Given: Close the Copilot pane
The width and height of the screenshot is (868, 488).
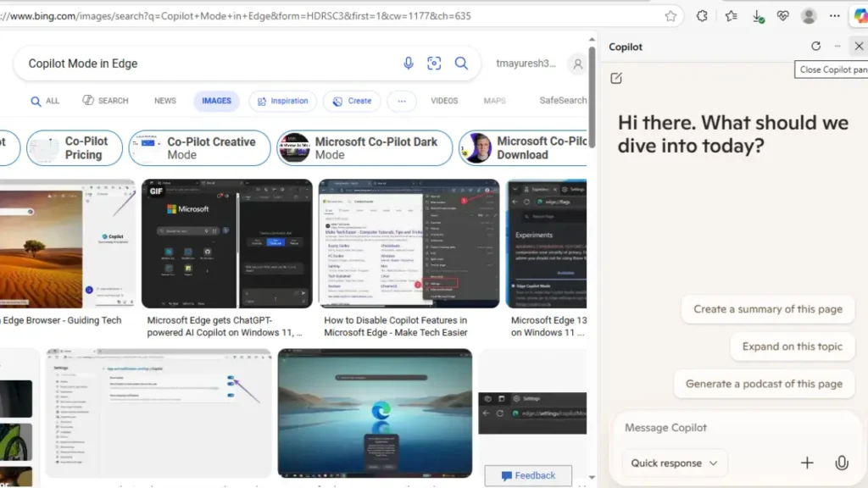Looking at the screenshot, I should coord(859,47).
